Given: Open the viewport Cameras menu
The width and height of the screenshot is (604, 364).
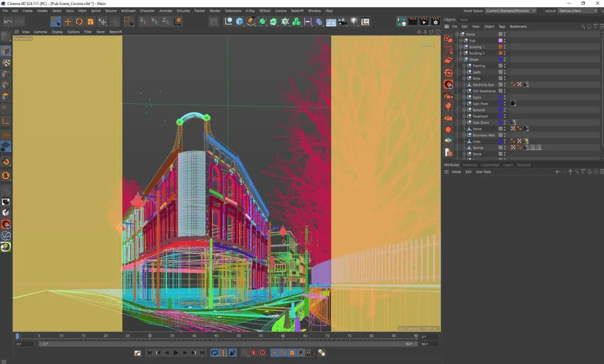Looking at the screenshot, I should click(x=40, y=32).
